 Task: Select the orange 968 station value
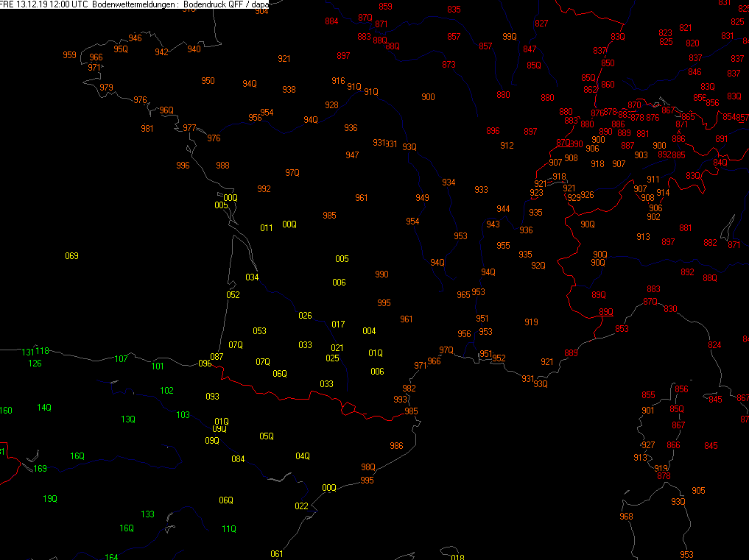[x=626, y=517]
